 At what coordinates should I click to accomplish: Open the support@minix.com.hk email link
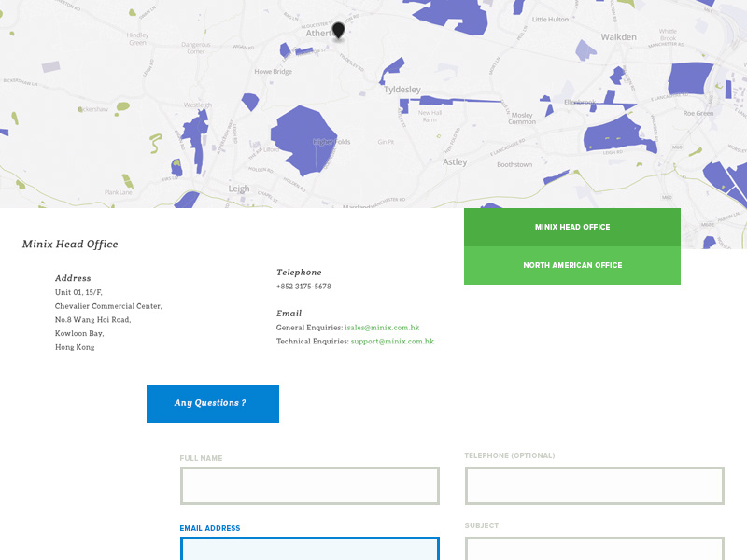[392, 342]
